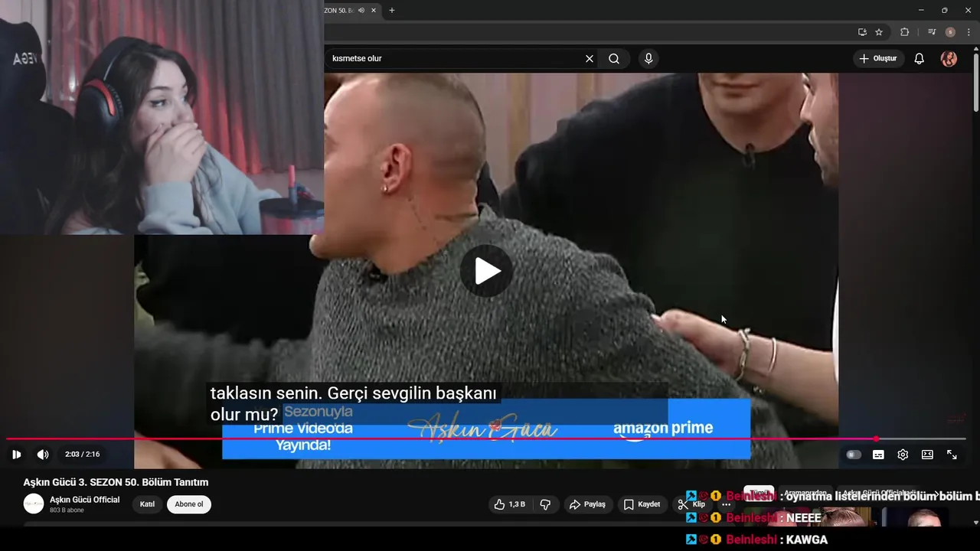Close the 'ZON 50.' browser tab
This screenshot has width=980, height=551.
point(372,11)
